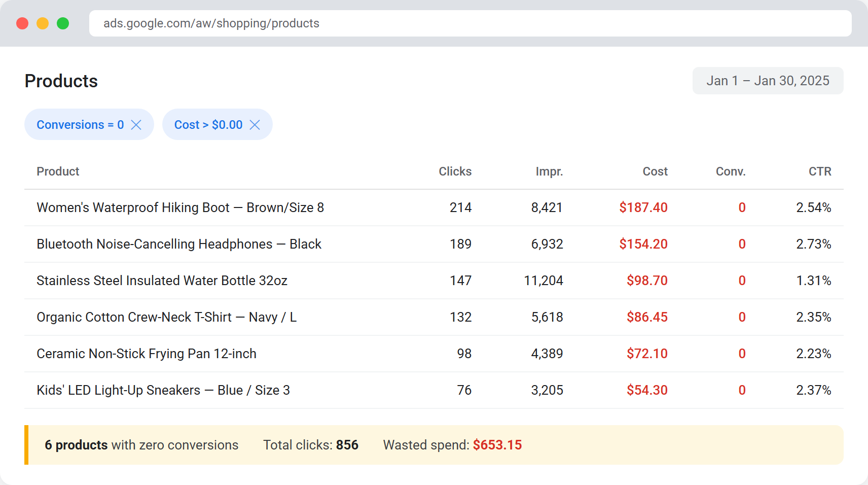Click the Impr. column header
This screenshot has height=485, width=868.
click(x=549, y=171)
